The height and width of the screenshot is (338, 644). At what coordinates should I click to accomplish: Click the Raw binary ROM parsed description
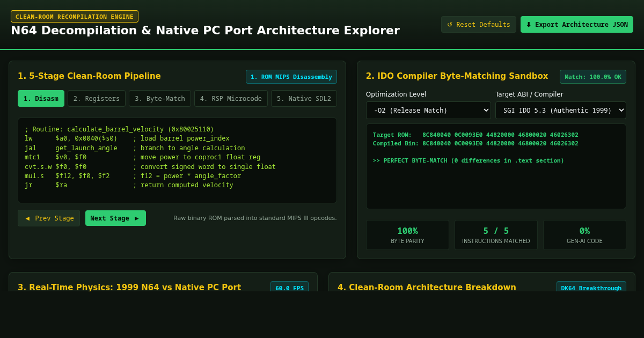coord(255,218)
